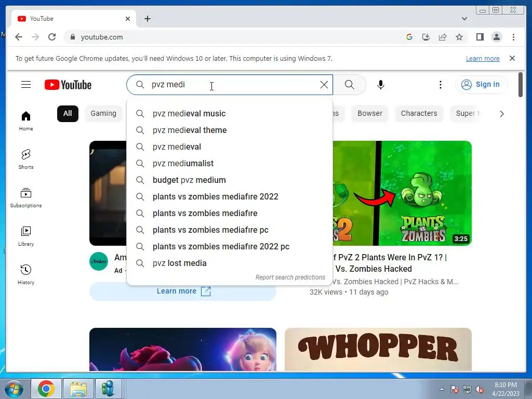
Task: Open the Mario movie video thumbnail
Action: (x=183, y=350)
